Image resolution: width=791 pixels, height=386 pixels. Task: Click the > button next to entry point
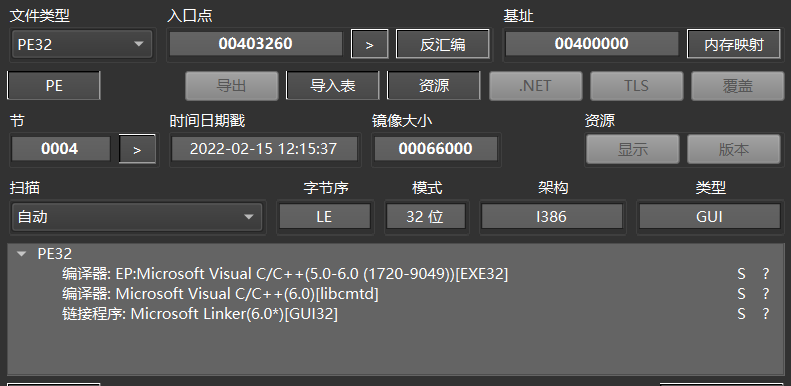coord(370,44)
